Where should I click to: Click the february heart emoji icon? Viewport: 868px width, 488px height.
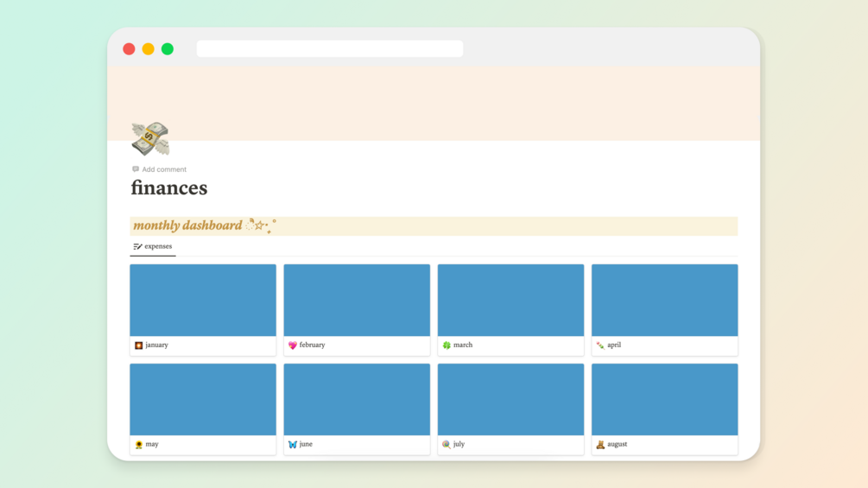(293, 345)
